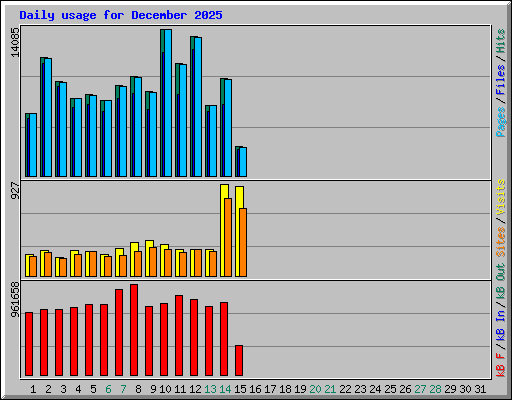512x400 pixels.
Task: Click day 11 on the date axis
Action: click(x=180, y=389)
